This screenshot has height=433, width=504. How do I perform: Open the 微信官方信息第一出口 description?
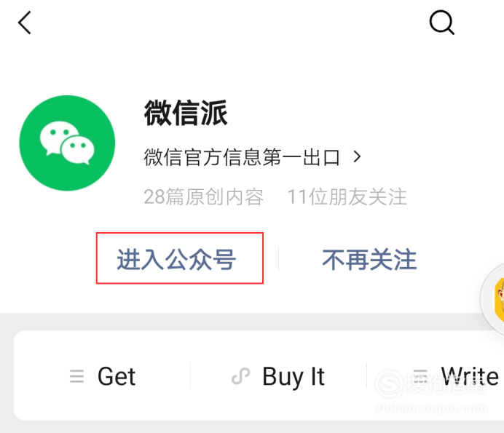242,157
